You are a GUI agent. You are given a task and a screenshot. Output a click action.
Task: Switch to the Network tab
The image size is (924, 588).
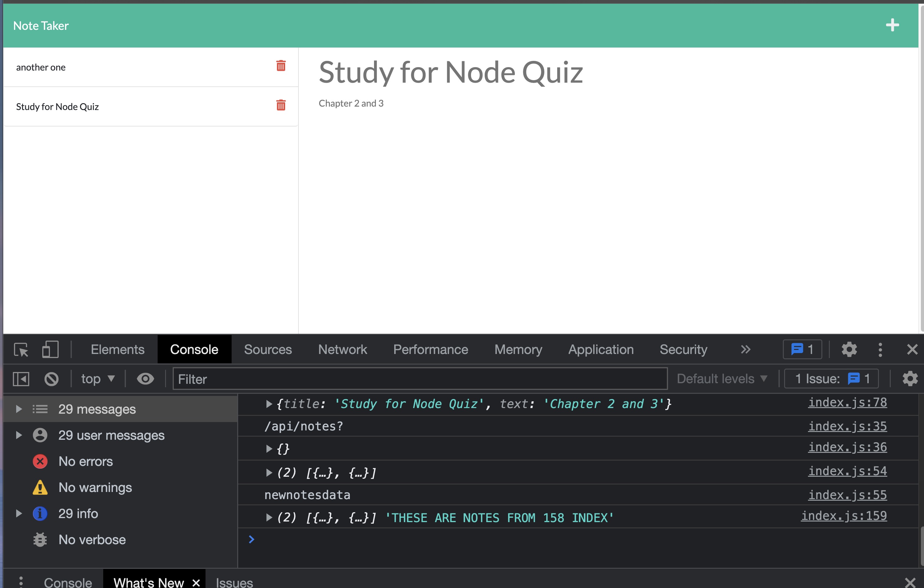coord(342,349)
